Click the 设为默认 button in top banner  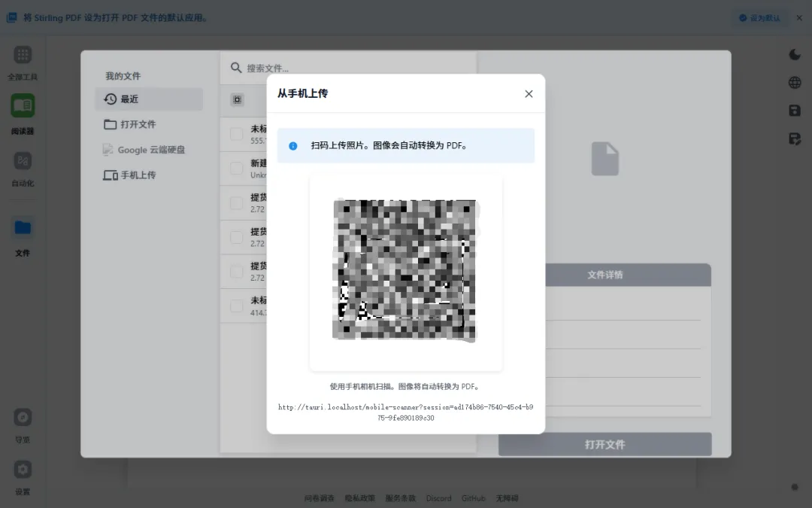(x=759, y=17)
